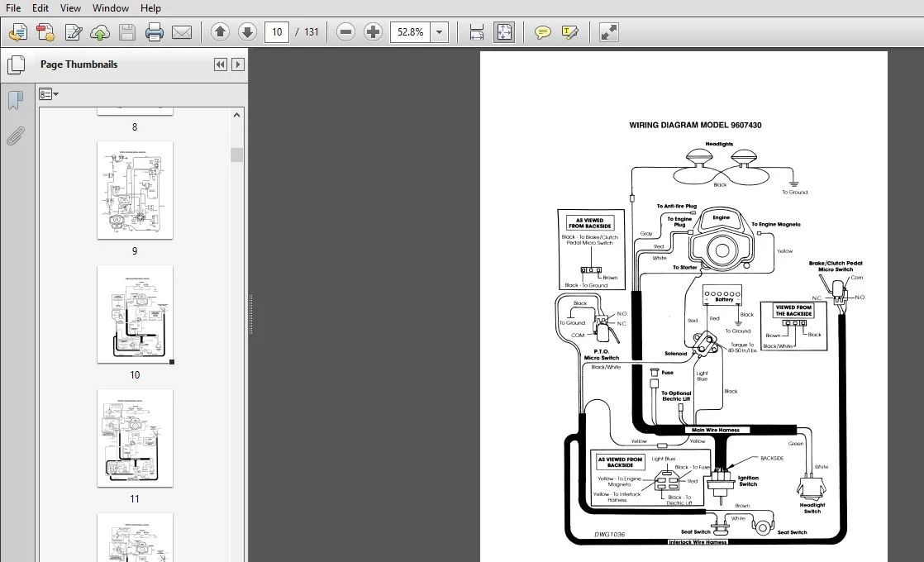Click the DWG1036 drawing number
Screen dimensions: 924x562
pos(609,534)
